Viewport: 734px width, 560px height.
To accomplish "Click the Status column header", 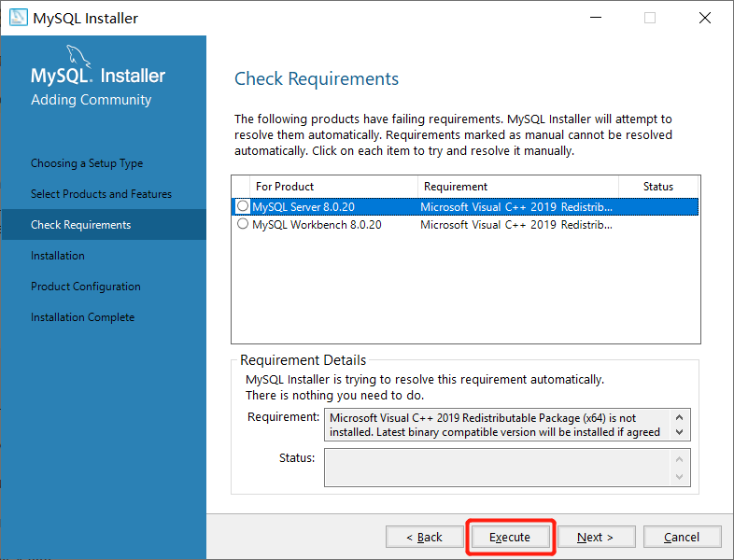I will click(658, 186).
